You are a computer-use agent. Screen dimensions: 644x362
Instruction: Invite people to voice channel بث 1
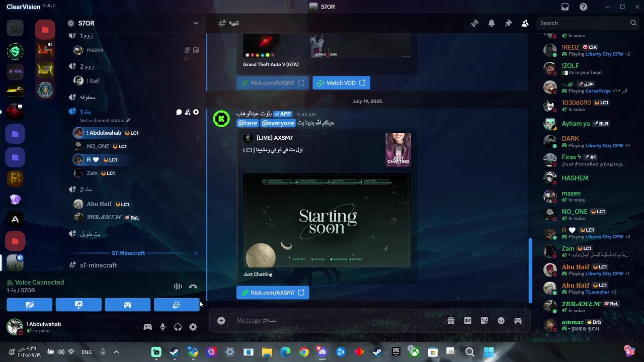pos(187,112)
